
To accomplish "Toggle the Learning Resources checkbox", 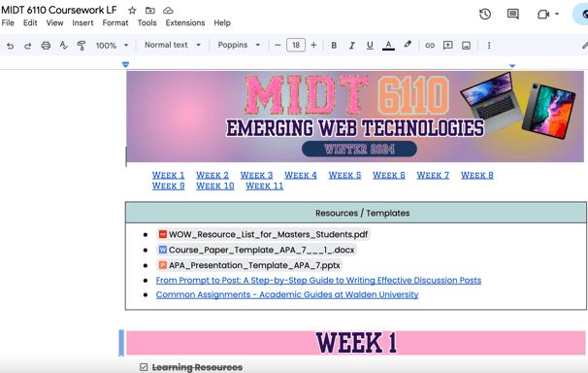I will pos(144,367).
